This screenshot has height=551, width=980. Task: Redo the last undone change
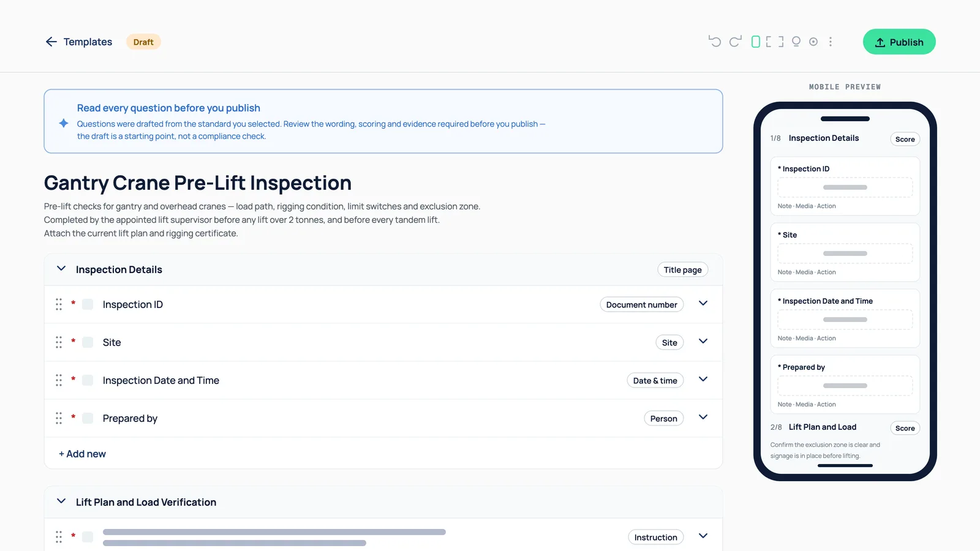coord(735,42)
